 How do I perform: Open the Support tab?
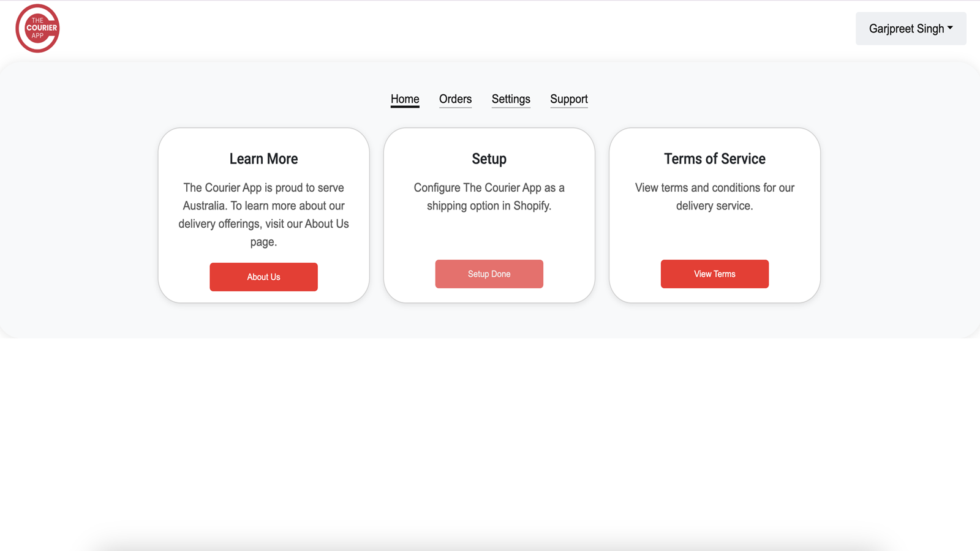pos(569,99)
